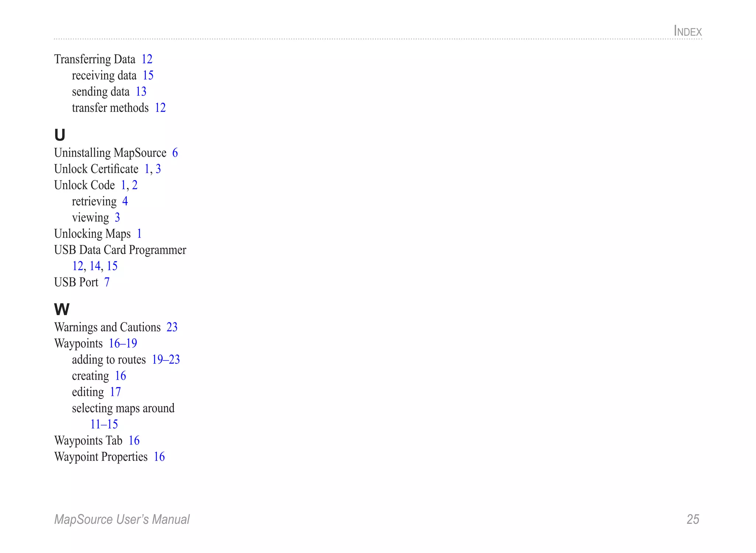Click page 17 link next to editing
The width and height of the screenshot is (756, 553).
(x=115, y=392)
